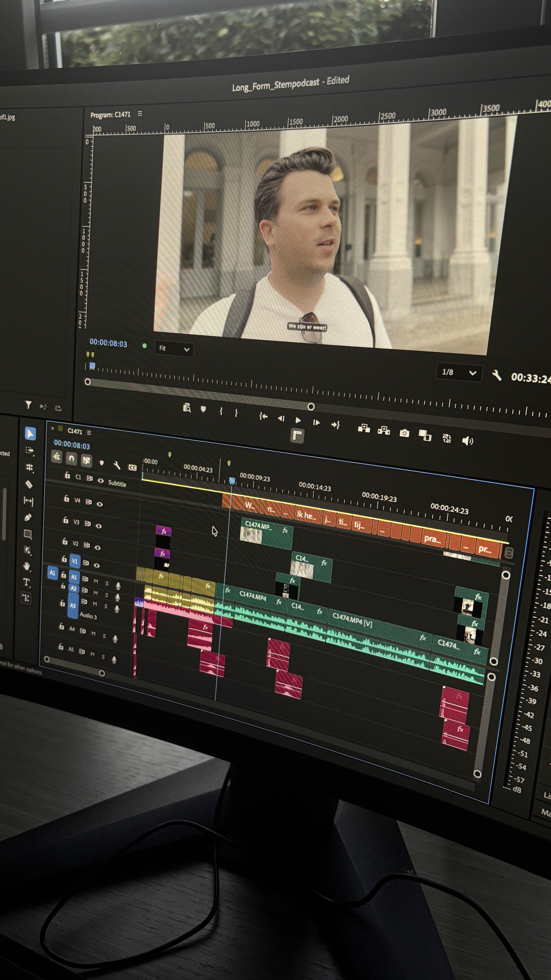Toggle V1 track output eye

click(97, 565)
